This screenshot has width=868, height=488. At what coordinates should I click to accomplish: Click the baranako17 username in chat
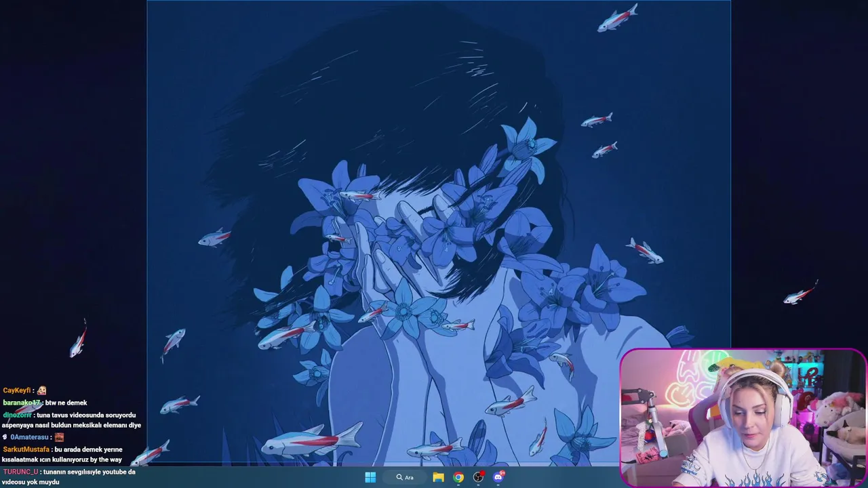22,403
